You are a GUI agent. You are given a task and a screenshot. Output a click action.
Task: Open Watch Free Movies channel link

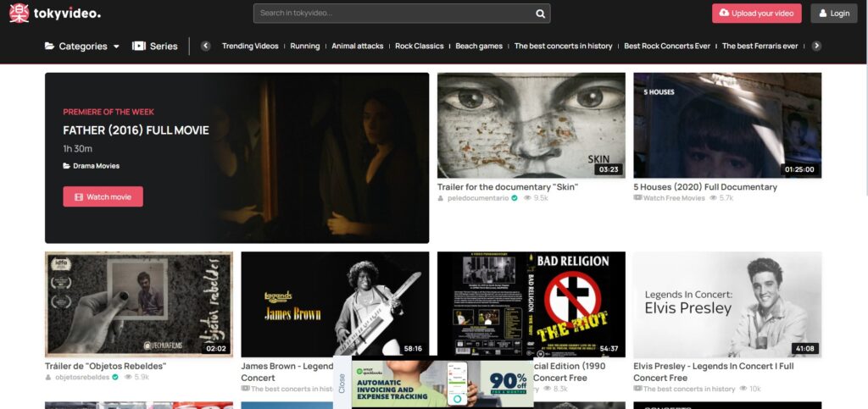pyautogui.click(x=674, y=198)
